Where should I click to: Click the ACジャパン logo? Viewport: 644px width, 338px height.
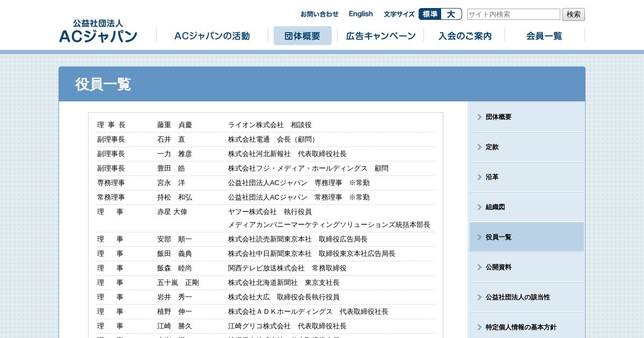[x=98, y=31]
